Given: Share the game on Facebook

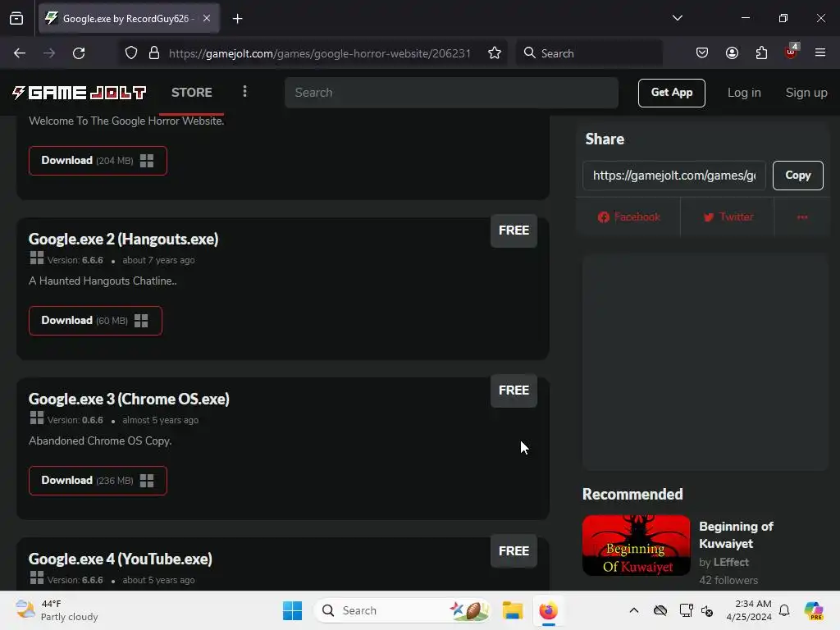Looking at the screenshot, I should click(628, 217).
